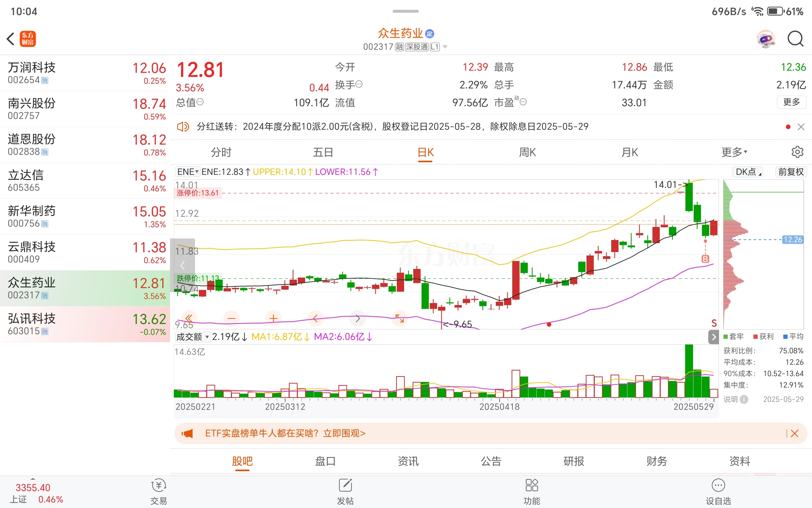Screen dimensions: 812x508
Task: Open the ETF实盘榜 promo link
Action: [285, 433]
